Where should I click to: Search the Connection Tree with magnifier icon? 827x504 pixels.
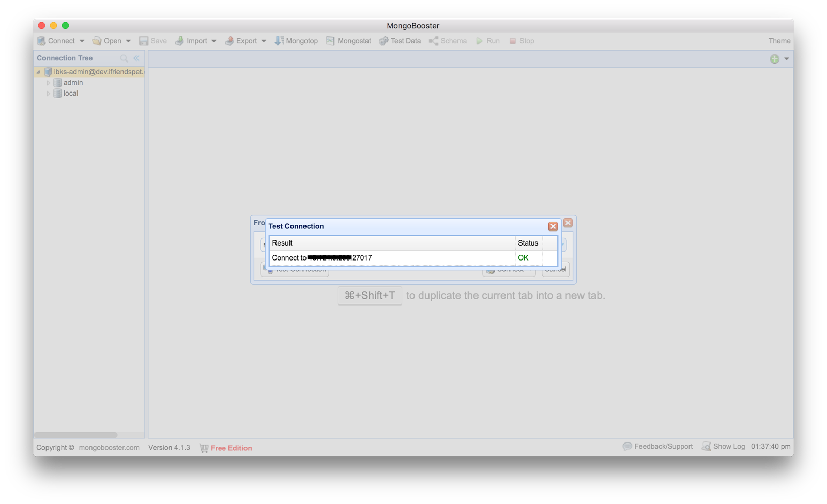click(x=124, y=58)
